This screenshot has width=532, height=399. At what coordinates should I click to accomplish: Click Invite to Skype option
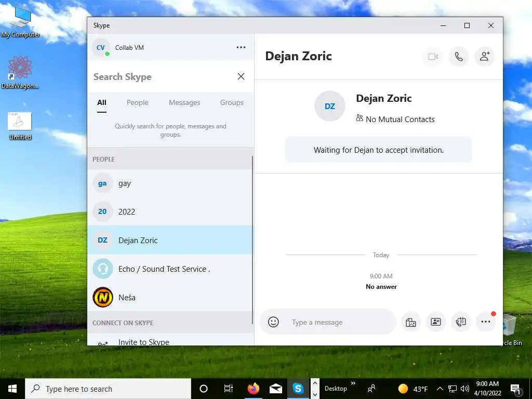tap(170, 341)
